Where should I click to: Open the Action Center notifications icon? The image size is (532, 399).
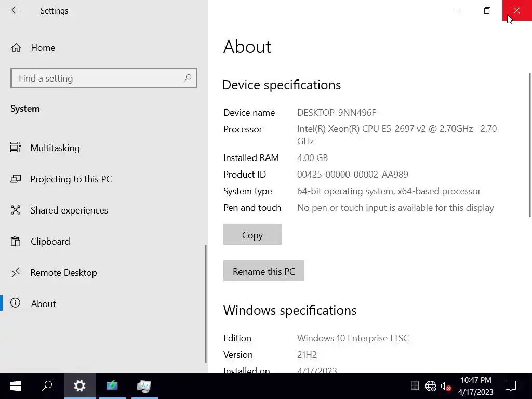(510, 386)
